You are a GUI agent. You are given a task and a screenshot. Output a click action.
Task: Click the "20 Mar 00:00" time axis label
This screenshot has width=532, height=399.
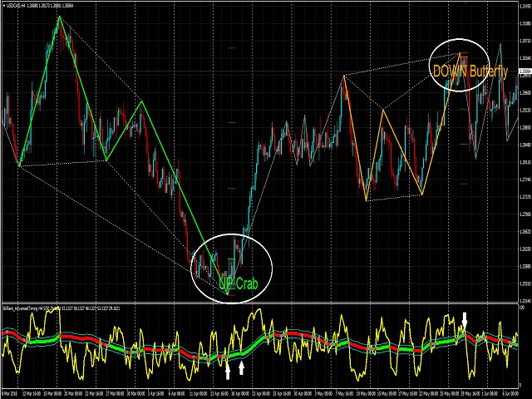(x=73, y=393)
